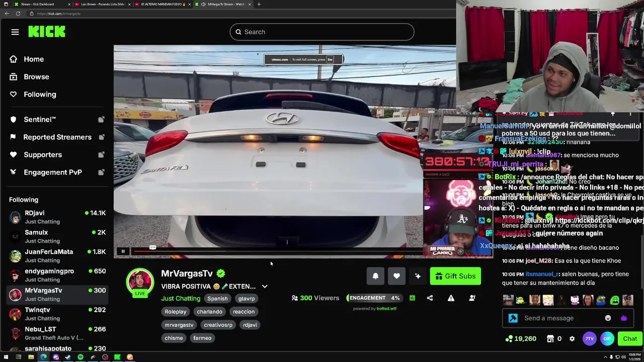Open the shop icon next to 0
Viewport: 644px width, 362px height.
[550, 339]
